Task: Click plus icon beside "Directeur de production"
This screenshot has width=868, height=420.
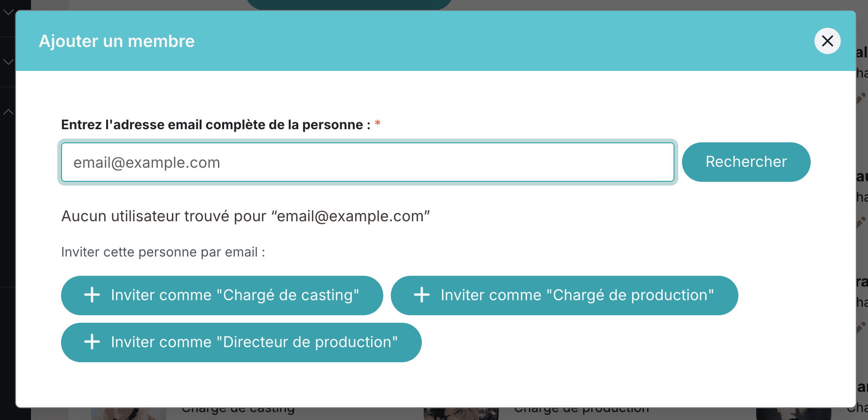Action: click(92, 342)
